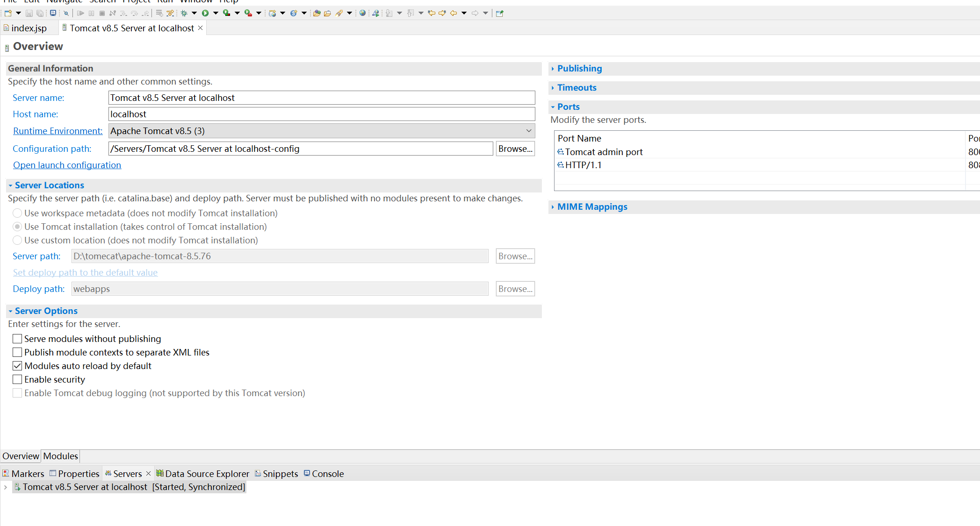Click the back navigation arrow icon
980x526 pixels.
click(453, 13)
